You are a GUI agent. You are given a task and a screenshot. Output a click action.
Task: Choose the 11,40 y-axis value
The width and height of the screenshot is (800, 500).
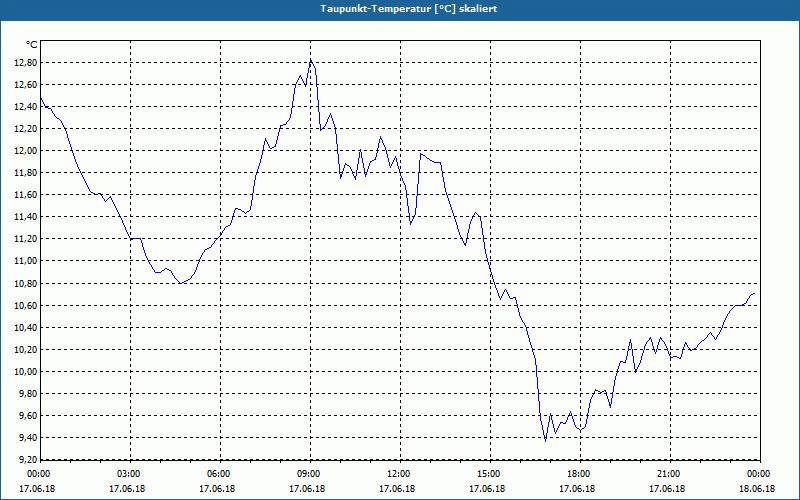(x=27, y=217)
